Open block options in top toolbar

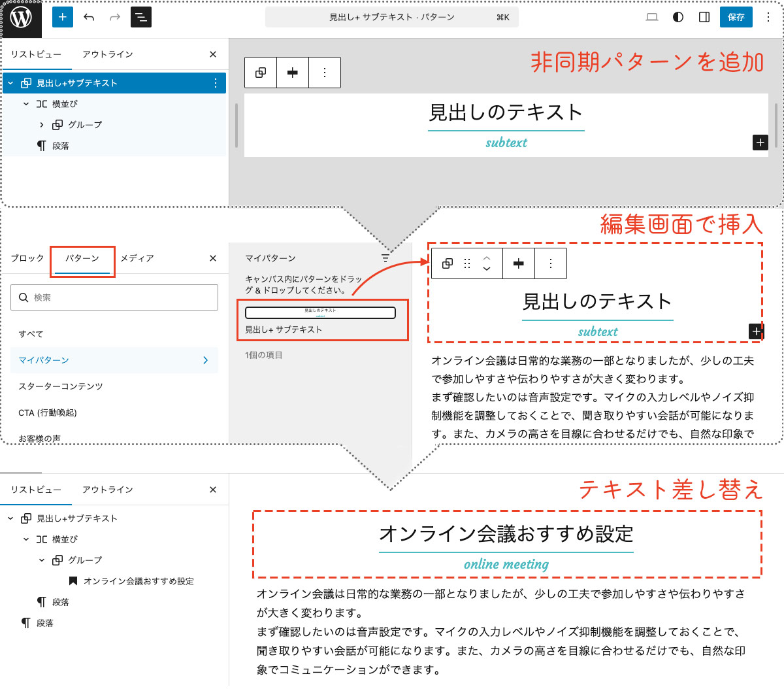325,73
